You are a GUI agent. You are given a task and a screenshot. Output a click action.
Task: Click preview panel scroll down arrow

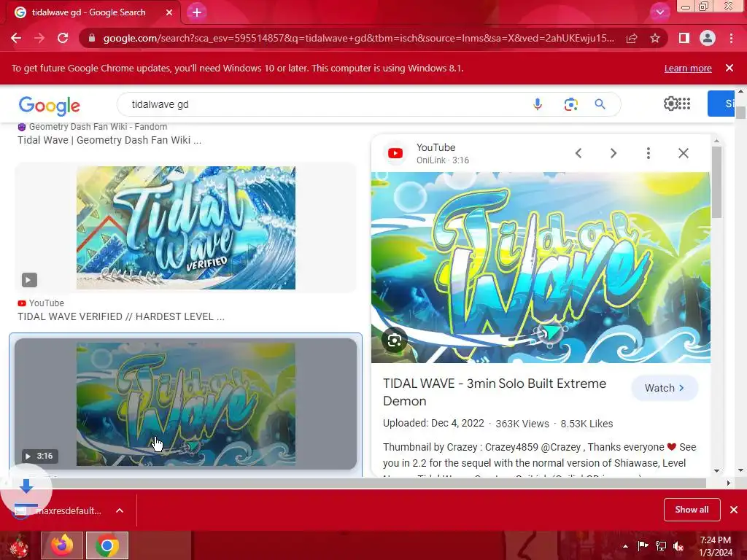[716, 471]
